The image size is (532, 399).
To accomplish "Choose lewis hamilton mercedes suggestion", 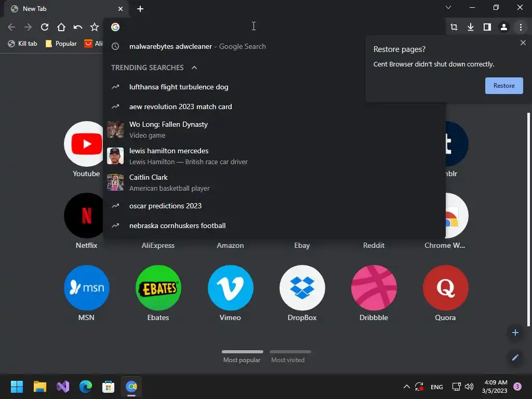I will 274,156.
